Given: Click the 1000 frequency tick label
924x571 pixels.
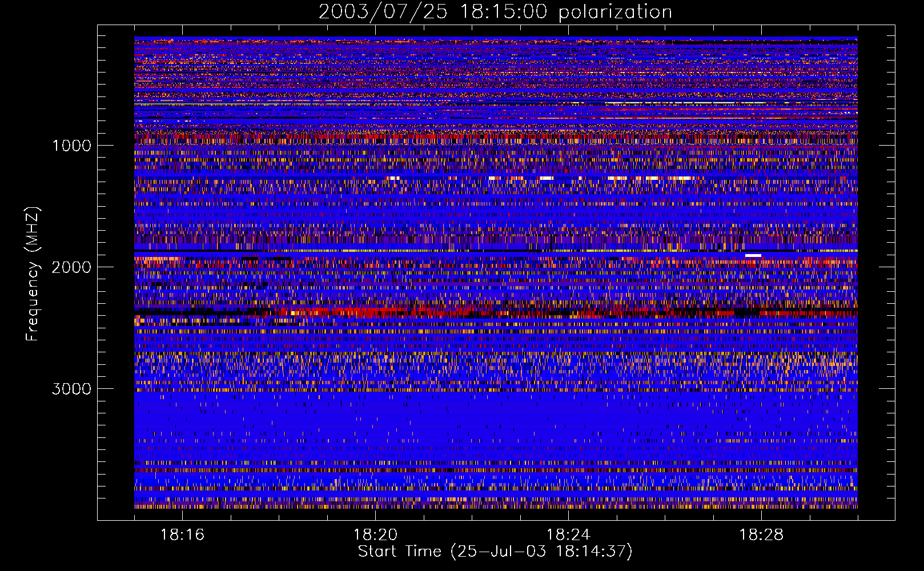Looking at the screenshot, I should [x=71, y=146].
